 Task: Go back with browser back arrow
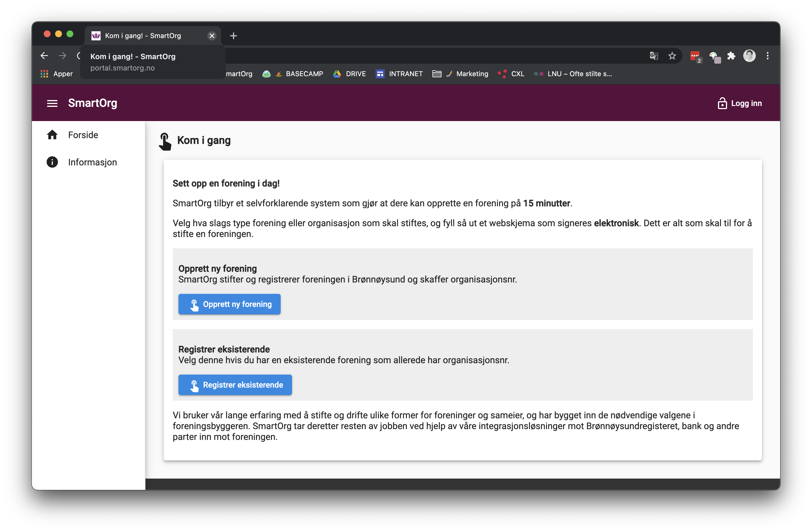coord(44,56)
